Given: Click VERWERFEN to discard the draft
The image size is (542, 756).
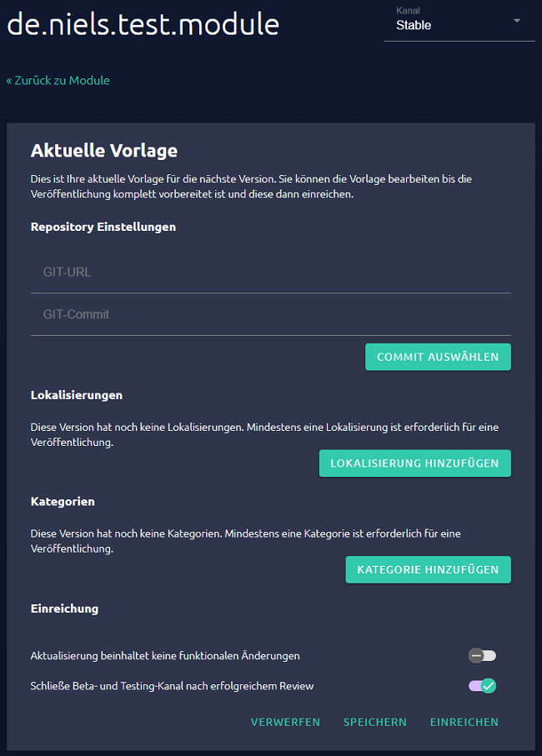Looking at the screenshot, I should [x=285, y=722].
